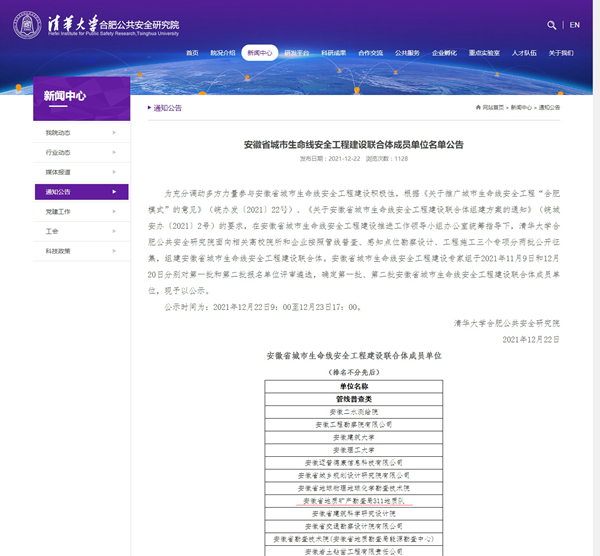Click the article title 安徽省城市生命线安全工程建设联合体成员单位名单公告
The image size is (600, 556).
(x=354, y=145)
